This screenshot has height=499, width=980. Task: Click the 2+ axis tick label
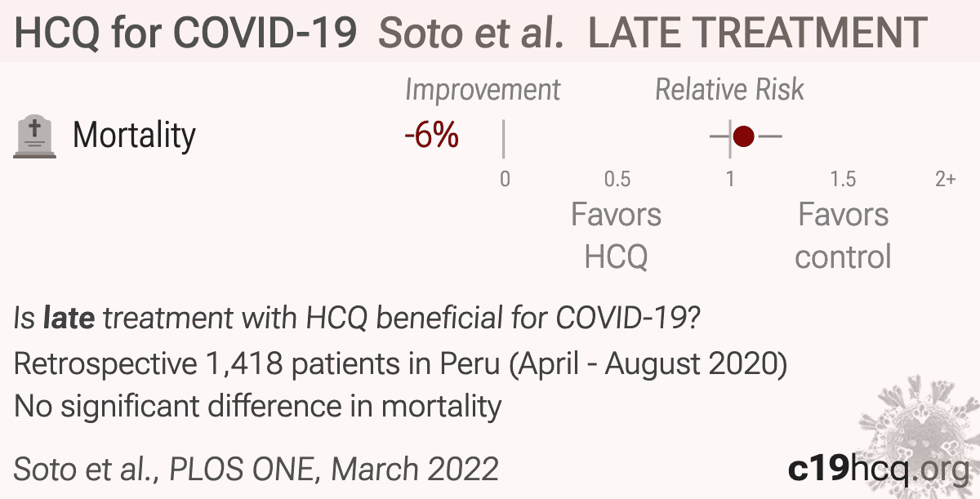coord(945,180)
